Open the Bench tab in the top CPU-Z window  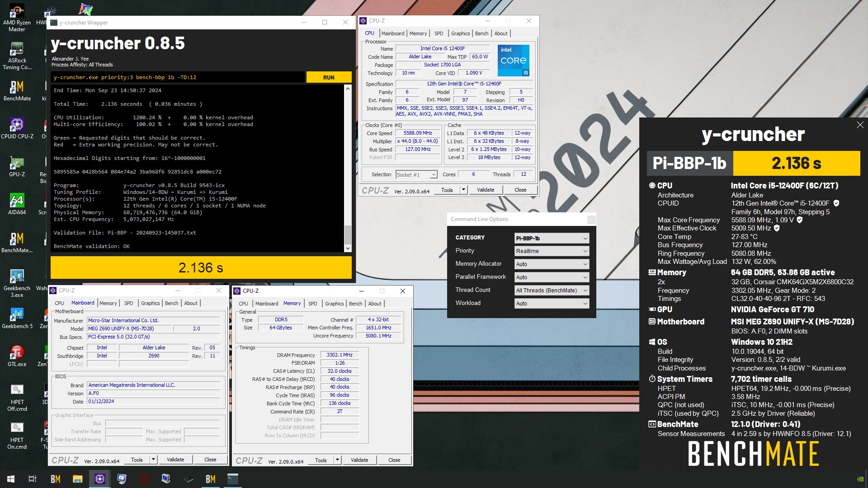tap(481, 33)
